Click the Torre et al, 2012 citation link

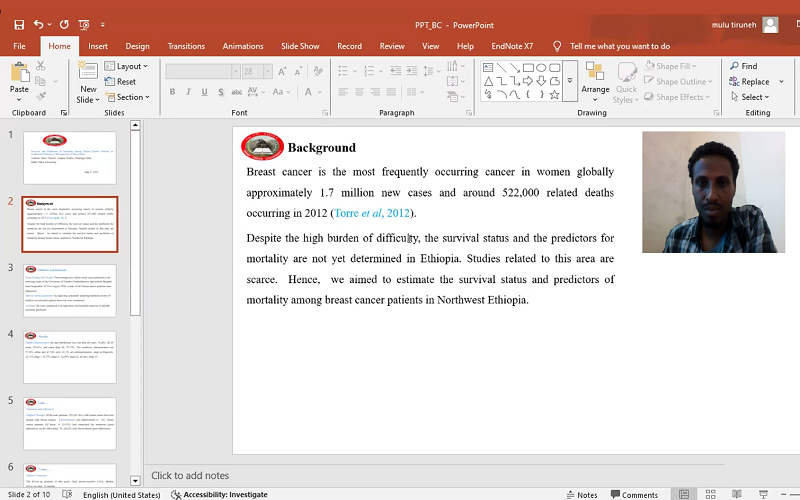pyautogui.click(x=371, y=213)
